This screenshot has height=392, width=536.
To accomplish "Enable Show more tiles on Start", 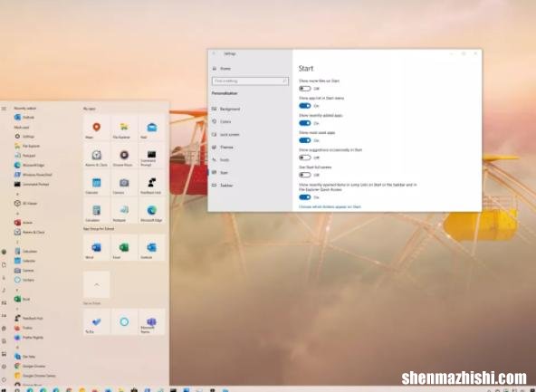I will point(304,89).
